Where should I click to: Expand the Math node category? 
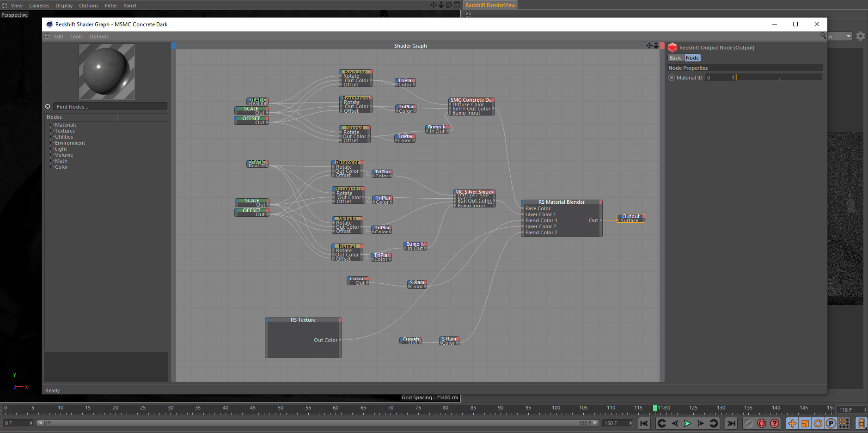(50, 161)
